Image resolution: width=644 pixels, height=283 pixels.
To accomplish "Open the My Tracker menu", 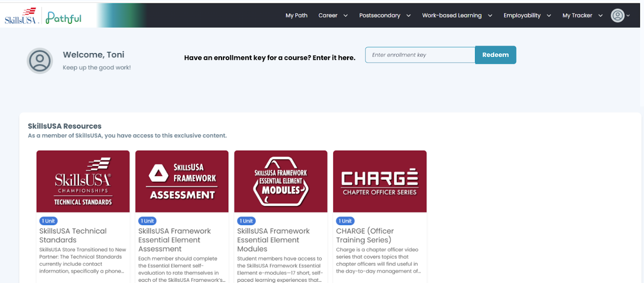I will 577,15.
